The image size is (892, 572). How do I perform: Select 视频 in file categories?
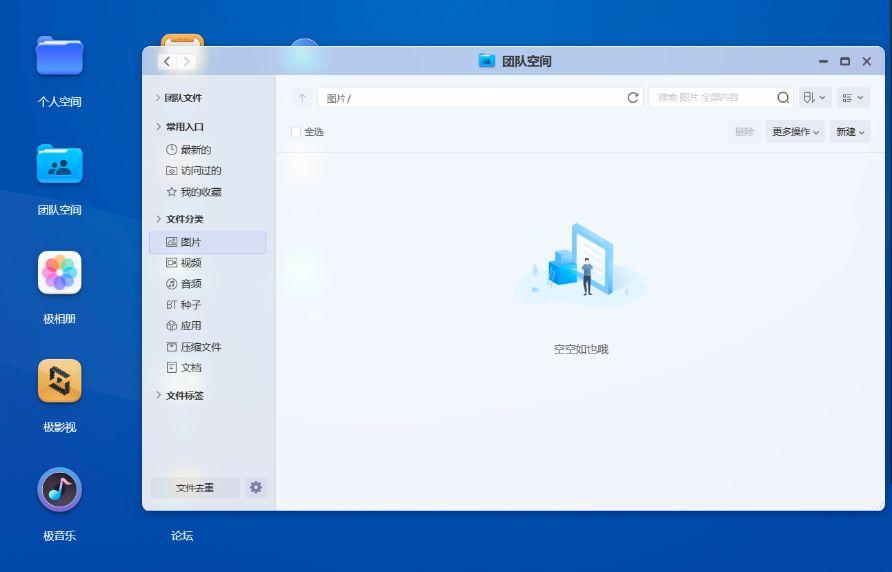pos(191,263)
